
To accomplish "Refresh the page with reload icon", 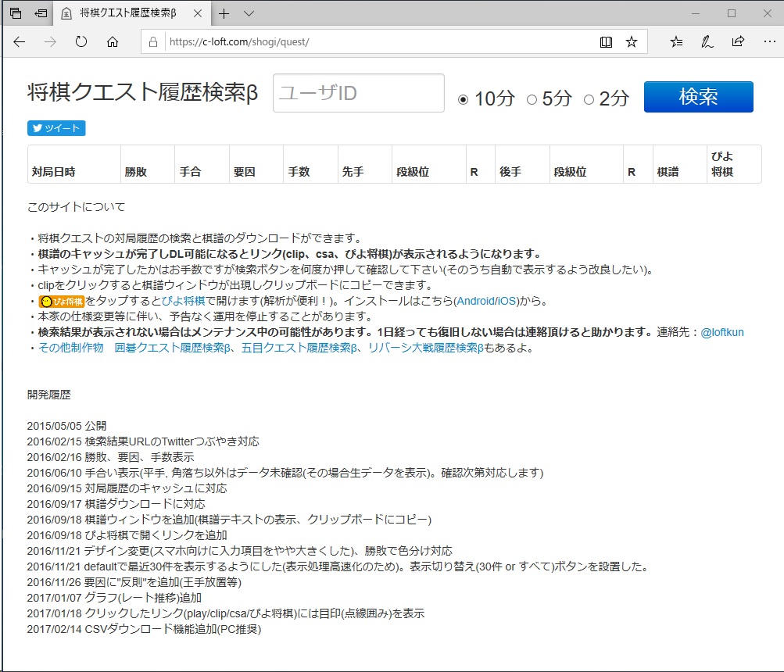I will [81, 42].
